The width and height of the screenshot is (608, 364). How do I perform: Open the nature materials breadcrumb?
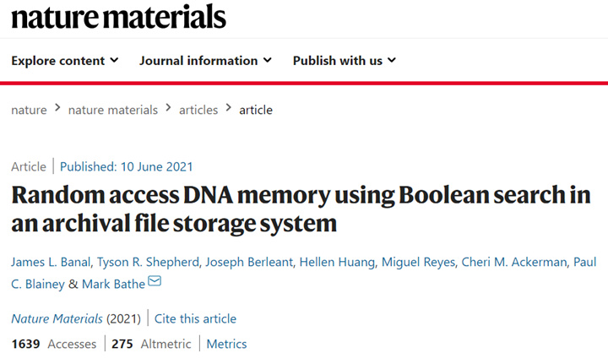112,110
